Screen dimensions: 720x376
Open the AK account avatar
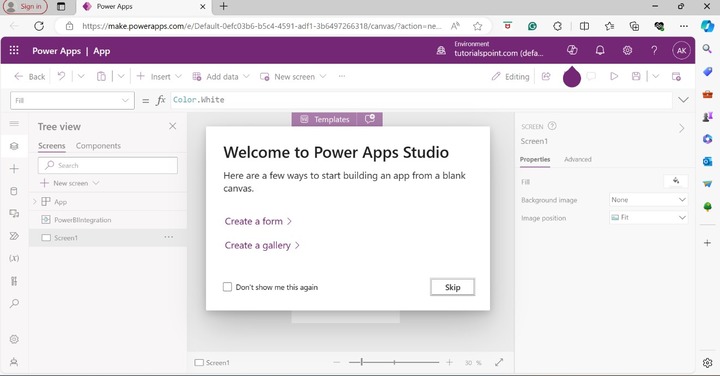[x=681, y=51]
